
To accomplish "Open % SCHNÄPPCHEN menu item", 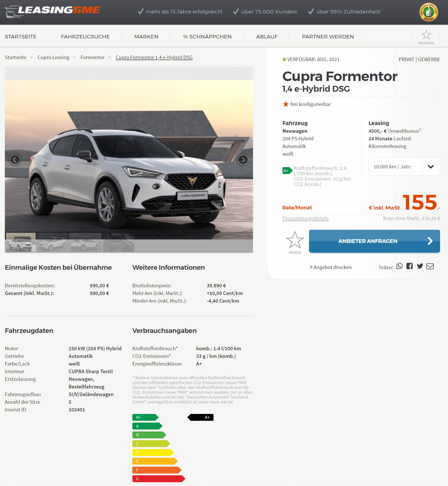I will (x=207, y=37).
